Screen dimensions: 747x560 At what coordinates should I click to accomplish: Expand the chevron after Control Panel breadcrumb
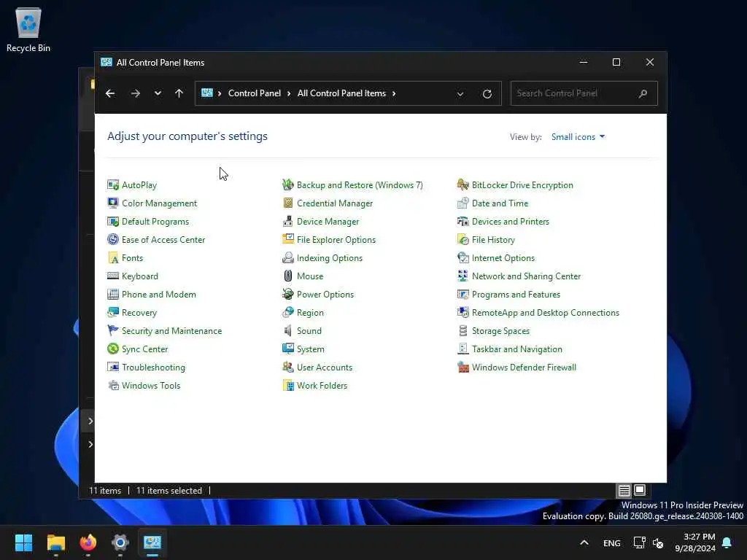(x=289, y=93)
